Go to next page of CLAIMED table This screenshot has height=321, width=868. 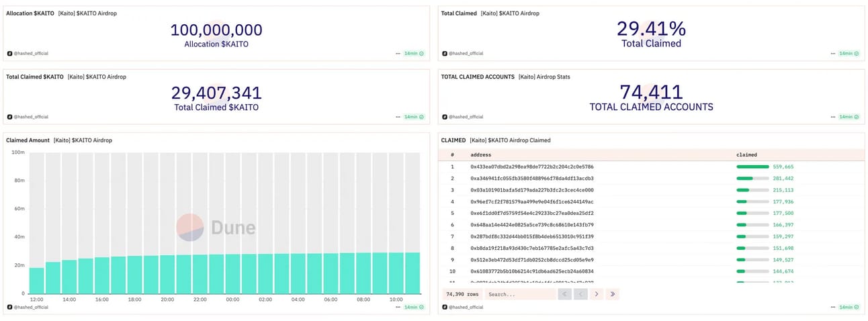click(597, 294)
